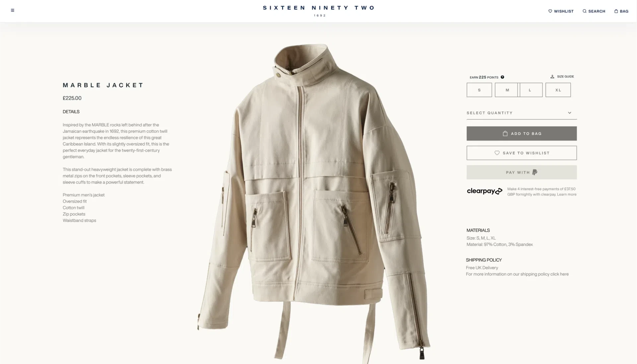The height and width of the screenshot is (364, 637).
Task: Open Clearpay Learn more link
Action: click(567, 194)
